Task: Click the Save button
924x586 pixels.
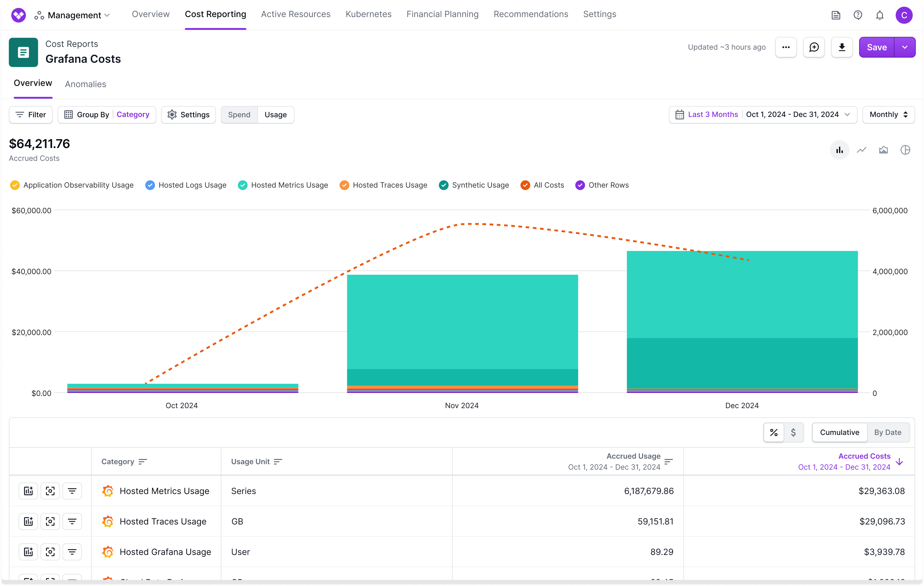Action: click(x=877, y=47)
